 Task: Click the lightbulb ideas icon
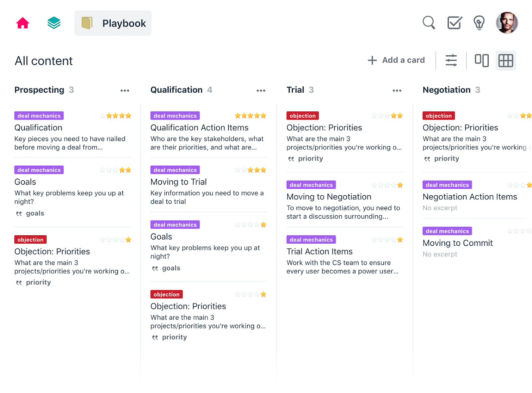[x=479, y=23]
